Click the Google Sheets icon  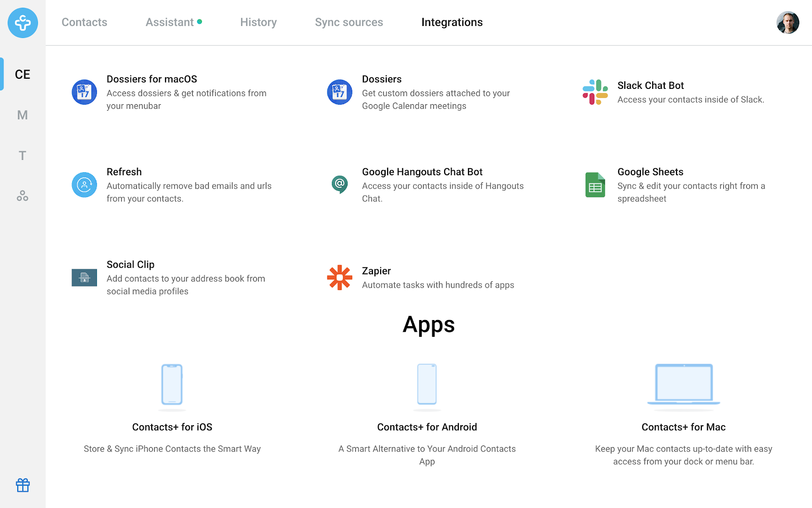(595, 185)
